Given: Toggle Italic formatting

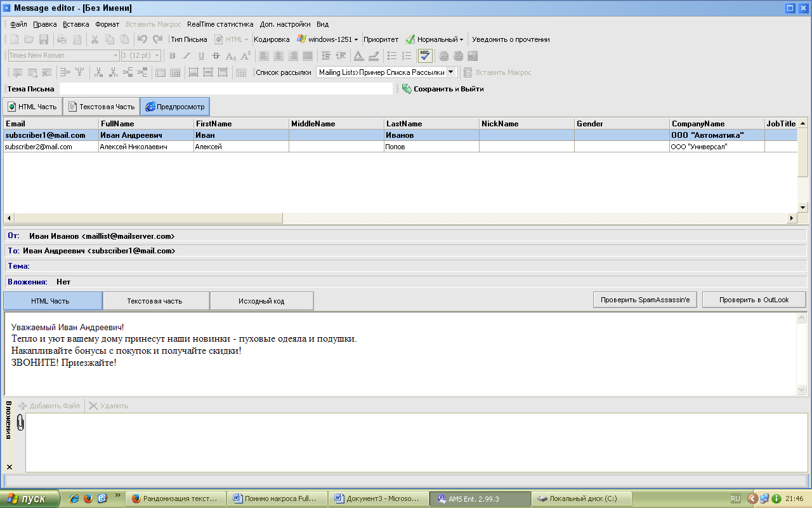Looking at the screenshot, I should pyautogui.click(x=187, y=56).
